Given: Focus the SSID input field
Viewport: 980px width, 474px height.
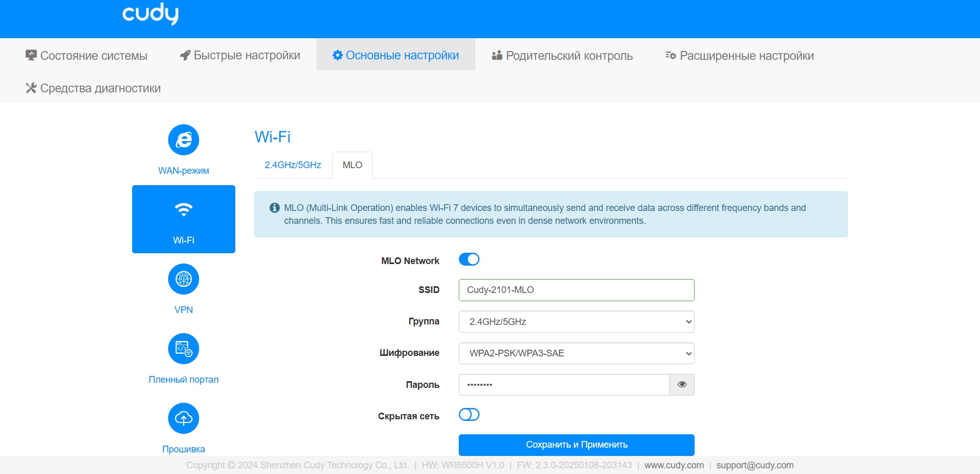Looking at the screenshot, I should pos(576,290).
